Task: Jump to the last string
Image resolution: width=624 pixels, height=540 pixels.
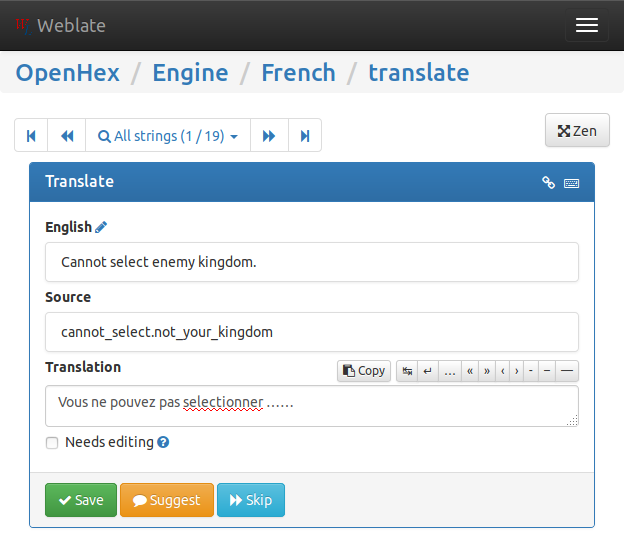Action: click(305, 136)
